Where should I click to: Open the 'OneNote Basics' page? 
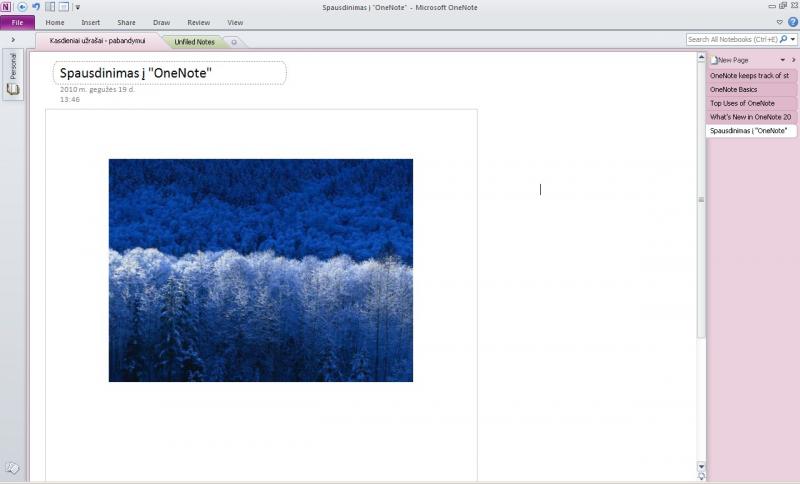pyautogui.click(x=751, y=89)
